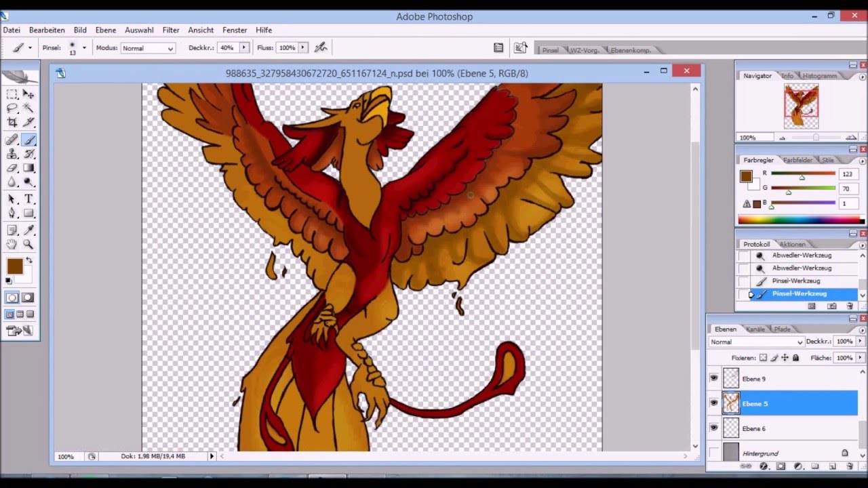Select the Lasso tool
This screenshot has height=488, width=868.
click(x=12, y=108)
